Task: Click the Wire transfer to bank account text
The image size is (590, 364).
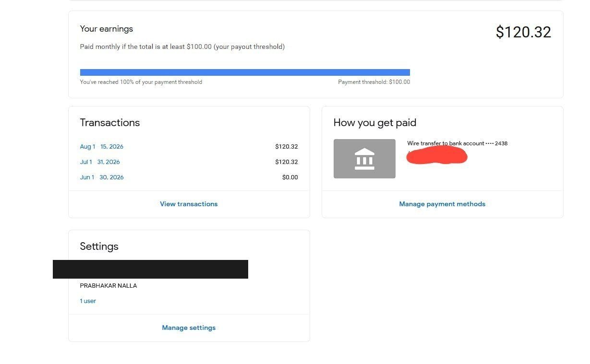Action: point(457,143)
